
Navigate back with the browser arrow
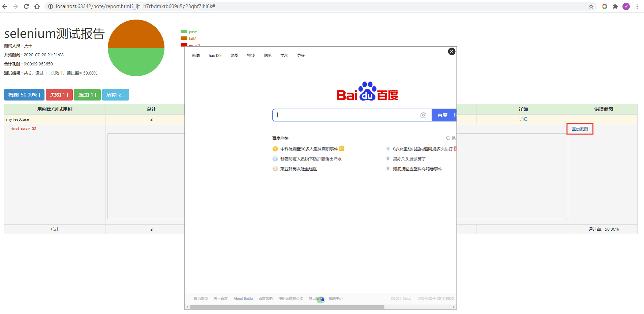5,6
